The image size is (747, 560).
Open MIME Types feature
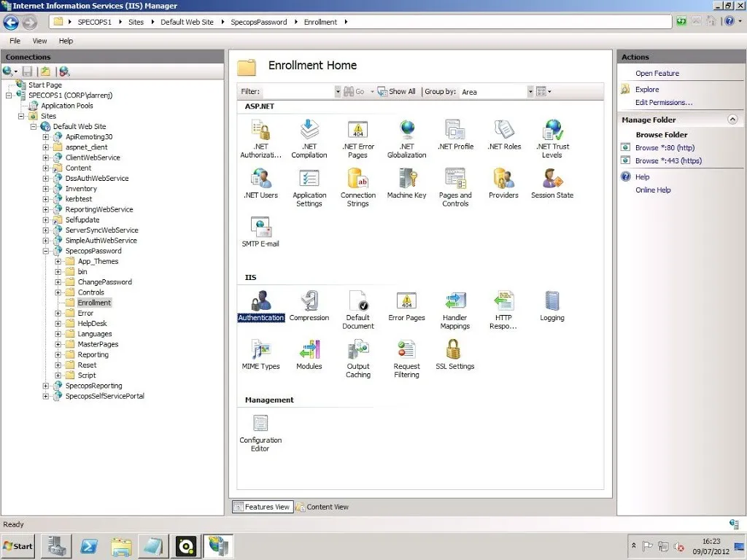[x=260, y=354]
